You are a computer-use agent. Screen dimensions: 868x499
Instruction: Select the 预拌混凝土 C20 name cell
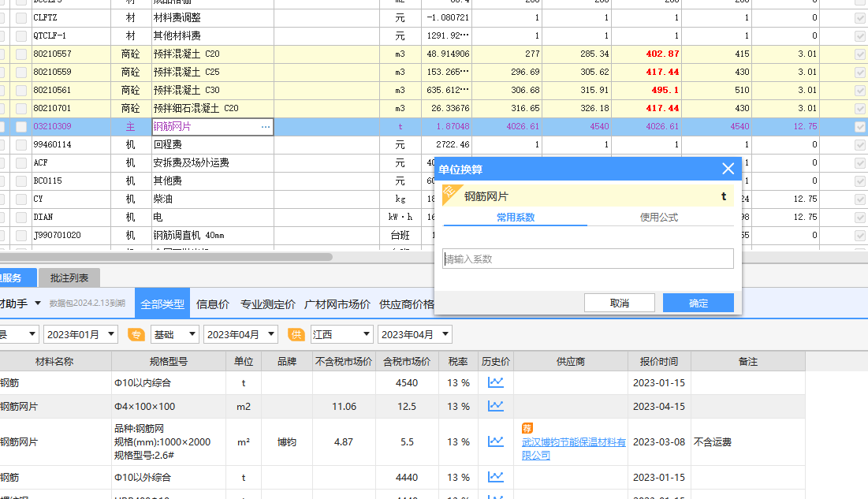click(x=213, y=54)
